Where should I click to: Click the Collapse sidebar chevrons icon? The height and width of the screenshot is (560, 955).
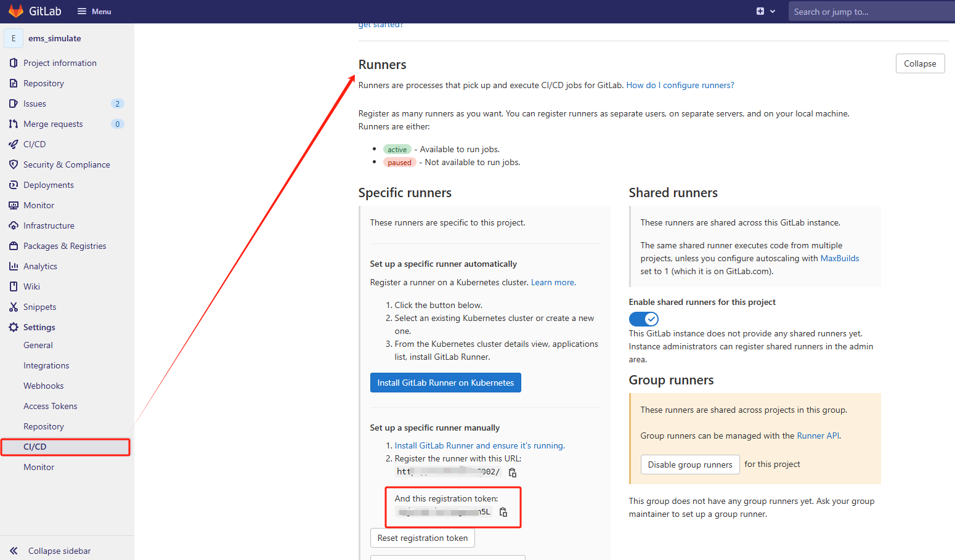pos(14,551)
